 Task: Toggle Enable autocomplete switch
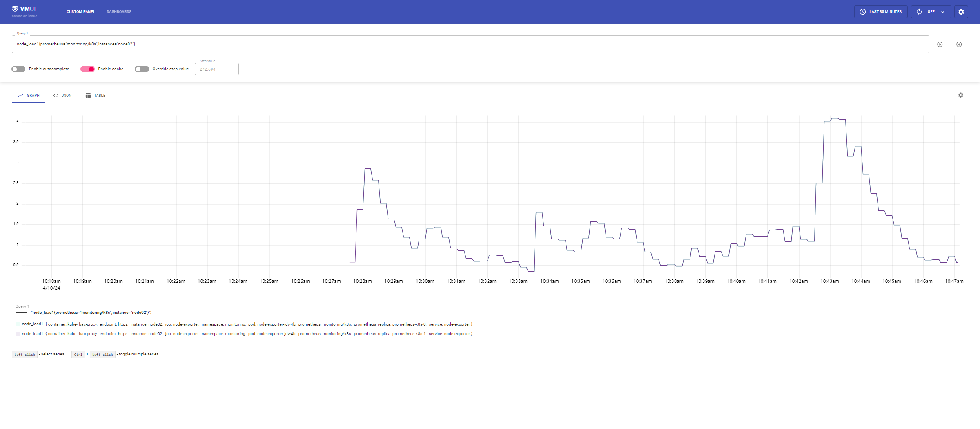[18, 69]
